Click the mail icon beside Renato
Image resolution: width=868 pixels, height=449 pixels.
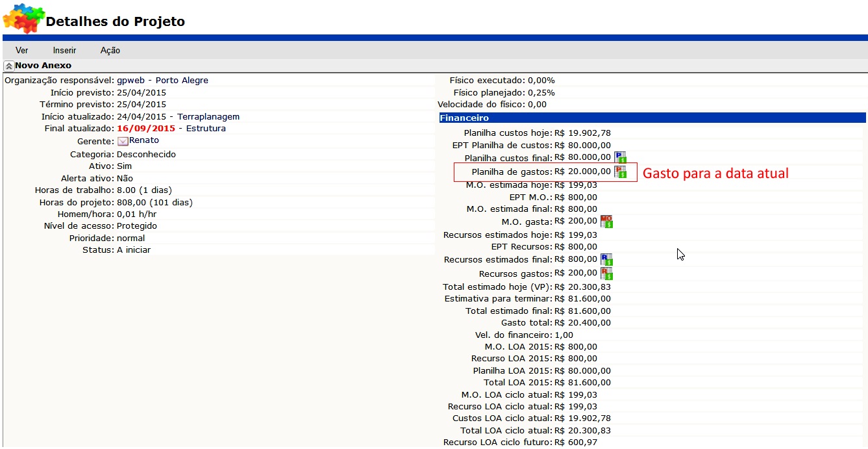[x=123, y=141]
